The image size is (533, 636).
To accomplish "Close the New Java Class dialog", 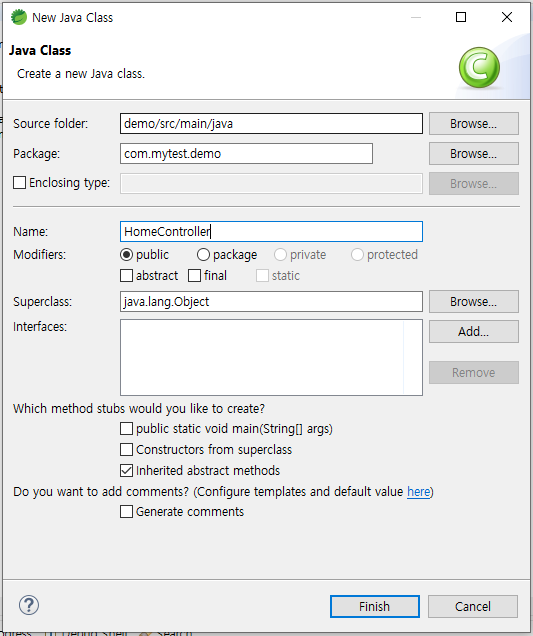I will (507, 17).
